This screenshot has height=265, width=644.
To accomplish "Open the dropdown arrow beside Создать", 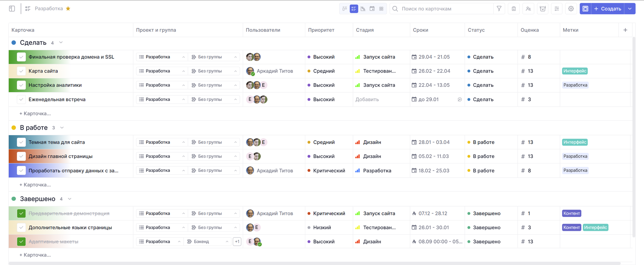I will [630, 9].
